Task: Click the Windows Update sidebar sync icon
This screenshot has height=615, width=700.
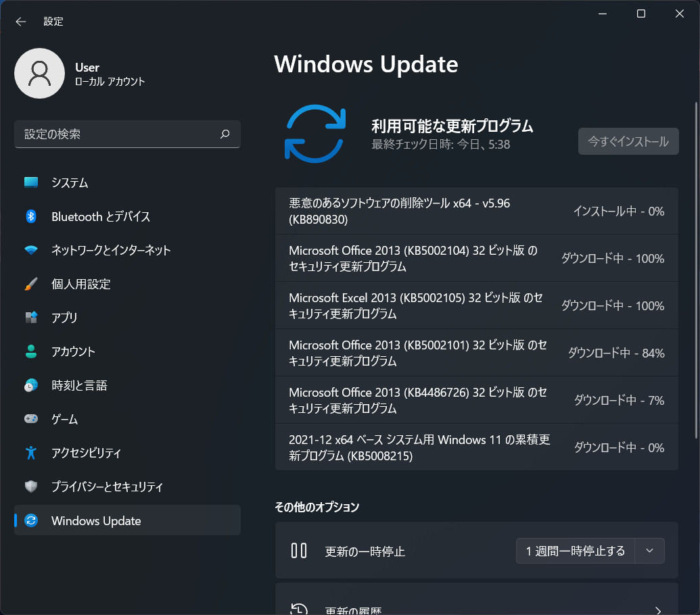Action: pos(31,520)
